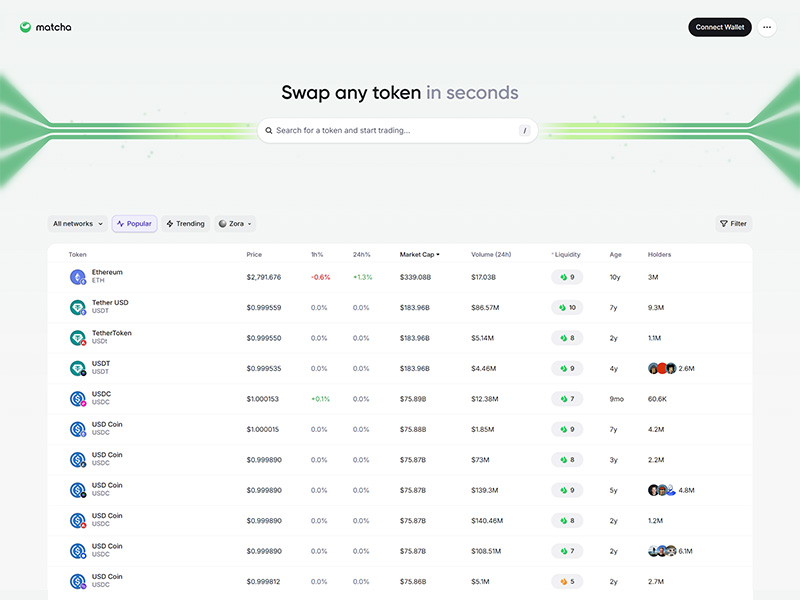Click the Matcha logo
The height and width of the screenshot is (600, 800).
tap(45, 27)
